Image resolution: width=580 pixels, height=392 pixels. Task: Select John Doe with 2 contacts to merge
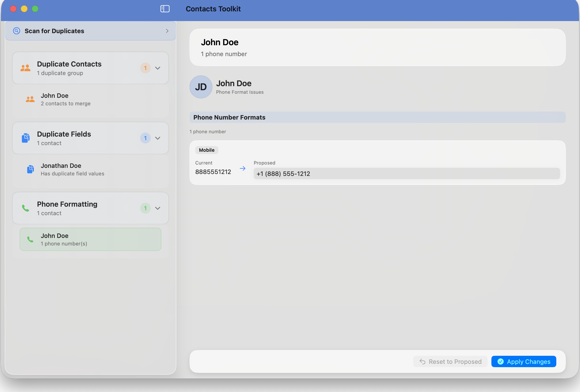[90, 99]
